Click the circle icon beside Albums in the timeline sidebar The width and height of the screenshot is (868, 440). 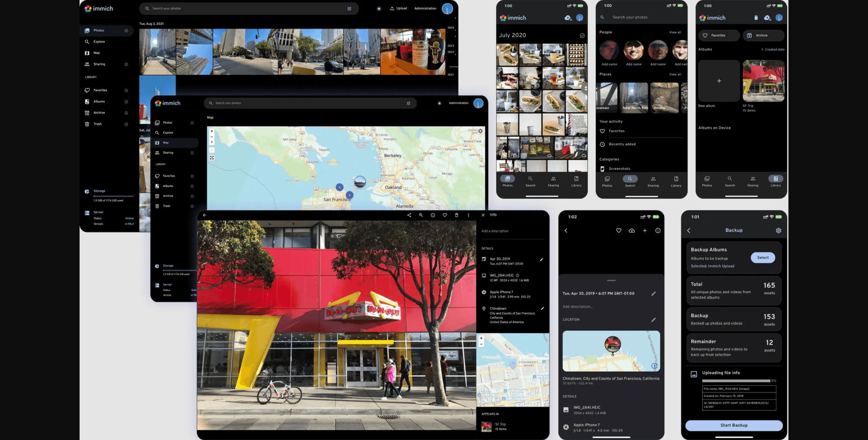pyautogui.click(x=126, y=102)
